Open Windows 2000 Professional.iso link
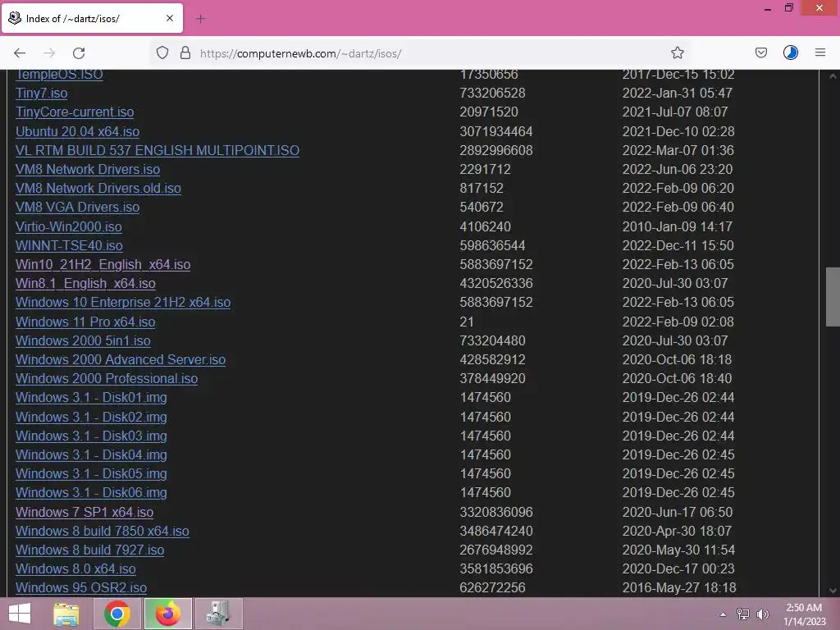This screenshot has height=630, width=840. coord(107,378)
